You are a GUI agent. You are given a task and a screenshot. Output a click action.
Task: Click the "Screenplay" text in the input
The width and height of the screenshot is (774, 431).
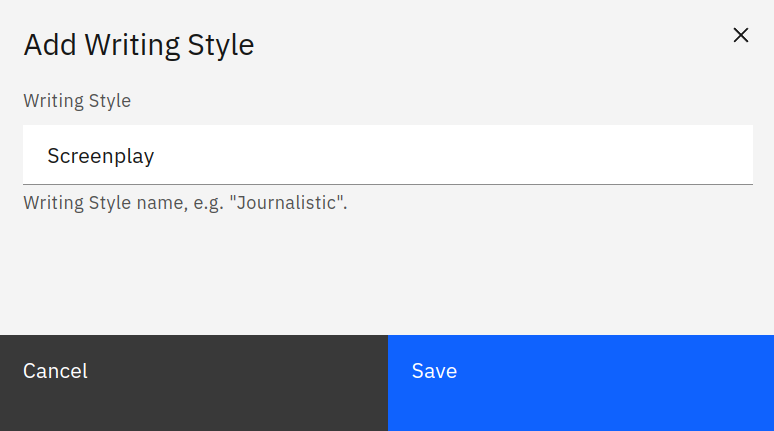tap(100, 156)
